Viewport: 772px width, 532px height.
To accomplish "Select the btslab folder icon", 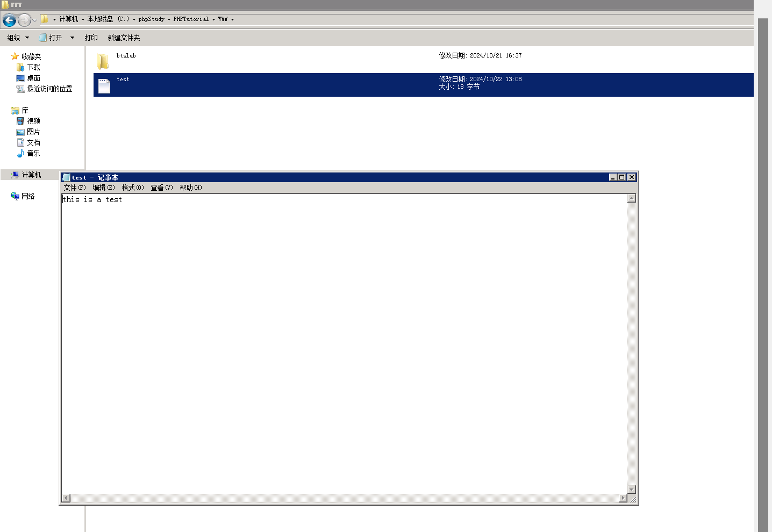I will point(103,61).
